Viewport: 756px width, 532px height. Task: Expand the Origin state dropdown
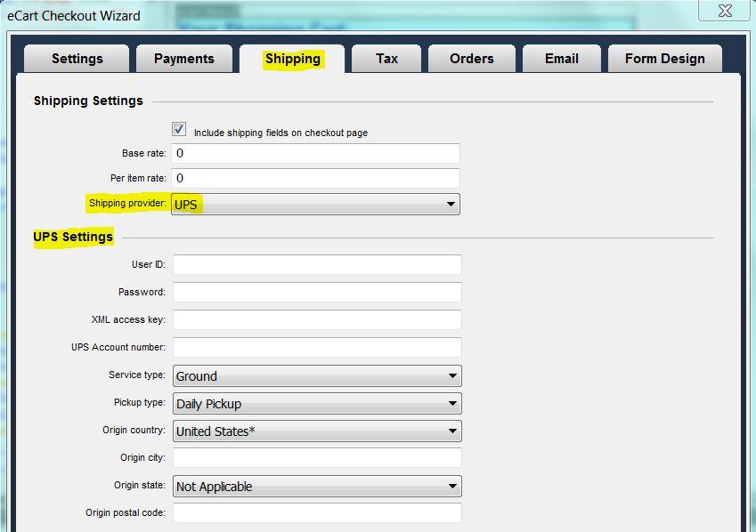[317, 487]
